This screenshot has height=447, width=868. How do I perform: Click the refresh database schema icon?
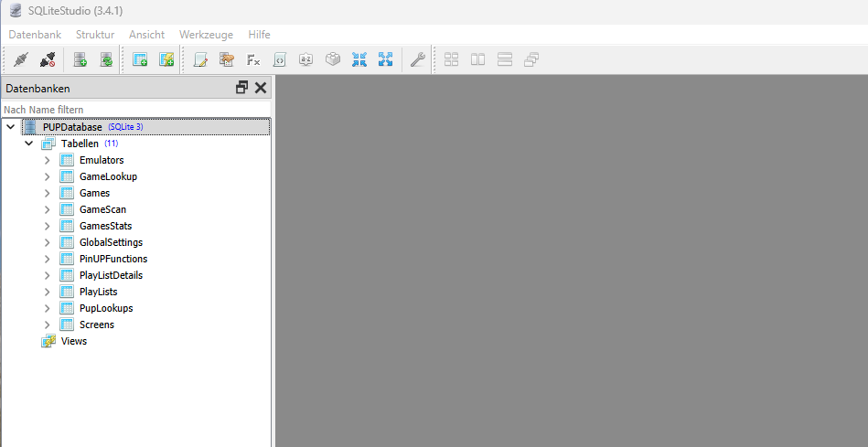pos(106,59)
